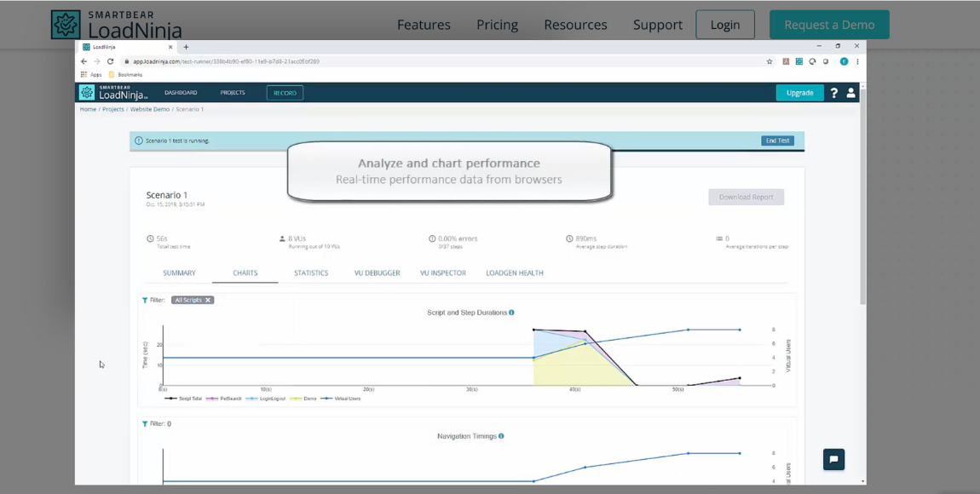Viewport: 980px width, 494px height.
Task: Open Chrome's three-dot browser menu
Action: coord(857,61)
